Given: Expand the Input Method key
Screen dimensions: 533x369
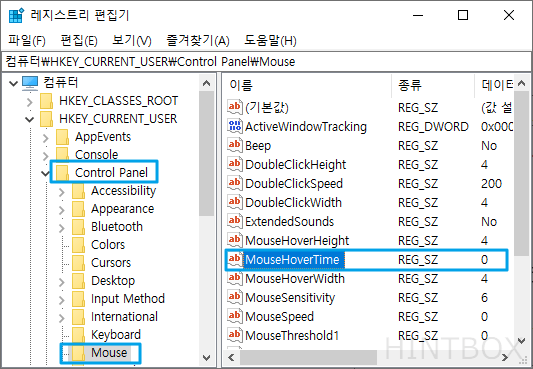Looking at the screenshot, I should [x=62, y=300].
